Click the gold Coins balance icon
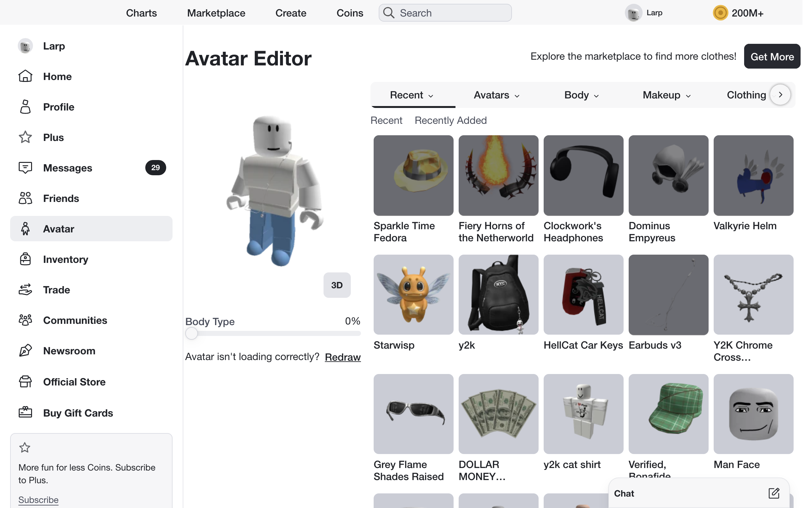The height and width of the screenshot is (508, 812). click(x=720, y=13)
